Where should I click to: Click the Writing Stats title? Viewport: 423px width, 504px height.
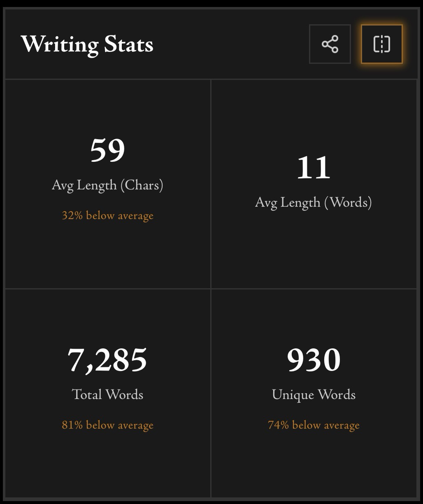click(87, 44)
